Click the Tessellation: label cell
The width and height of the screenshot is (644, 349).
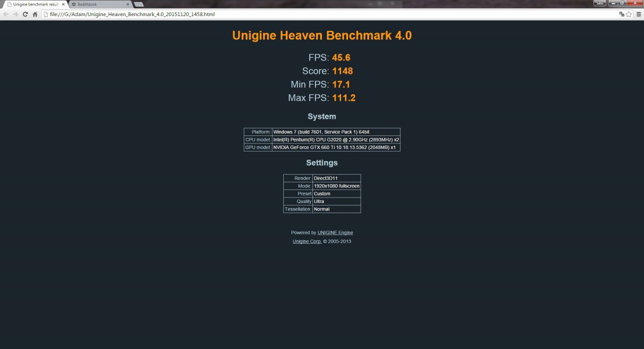298,209
